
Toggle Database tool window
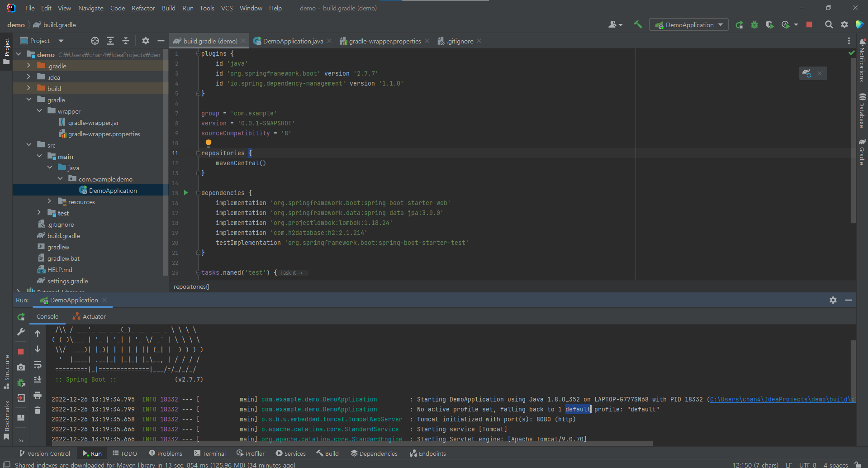pos(862,110)
